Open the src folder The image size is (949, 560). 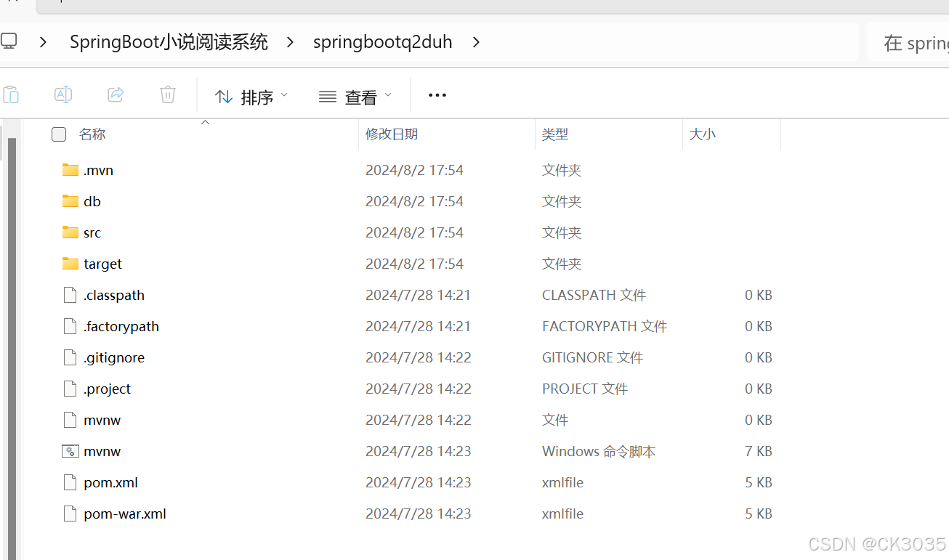[x=92, y=232]
